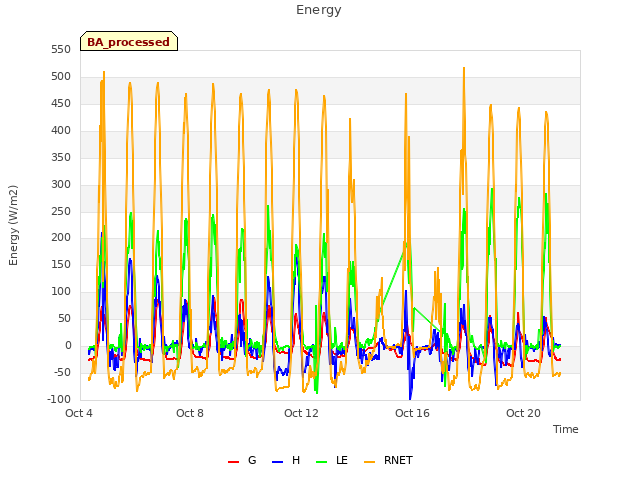Click the Oct 12 x-axis label
640x480 pixels.
[301, 413]
